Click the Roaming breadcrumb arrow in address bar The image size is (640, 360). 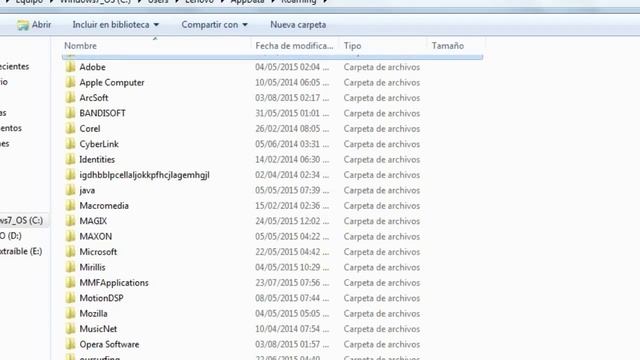click(325, 1)
